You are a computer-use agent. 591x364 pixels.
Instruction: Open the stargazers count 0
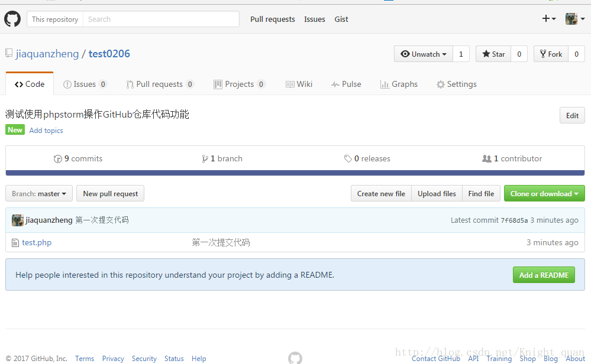[519, 54]
